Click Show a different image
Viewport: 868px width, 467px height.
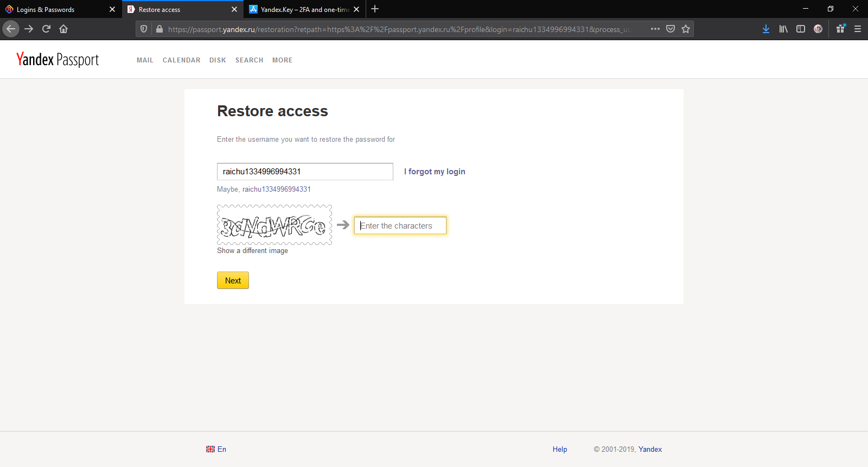click(x=252, y=250)
